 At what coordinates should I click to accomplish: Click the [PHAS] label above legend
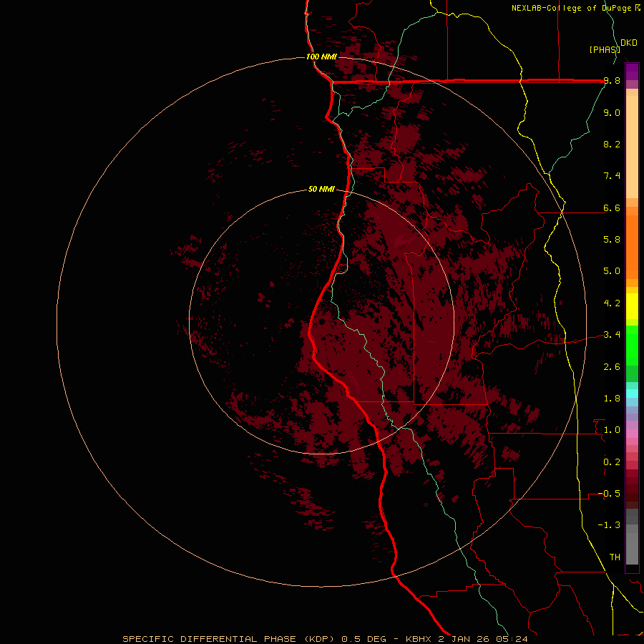605,49
